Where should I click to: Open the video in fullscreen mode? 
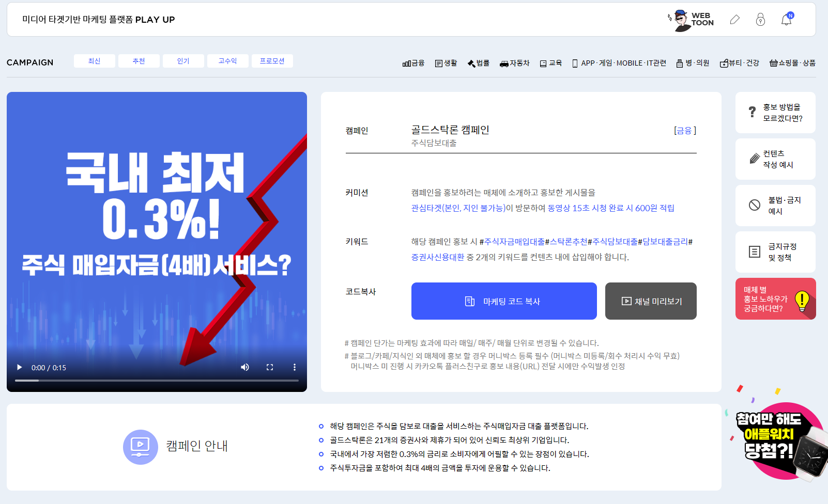270,367
